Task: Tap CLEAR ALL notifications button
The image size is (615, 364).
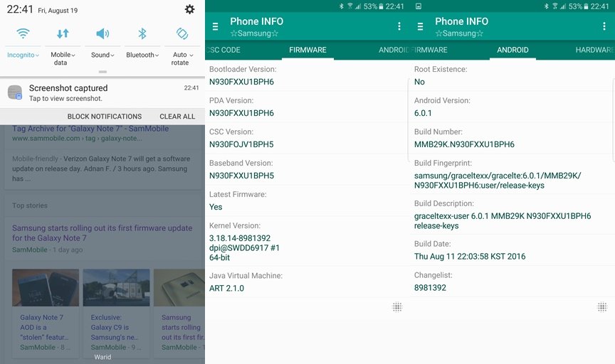Action: click(x=177, y=117)
